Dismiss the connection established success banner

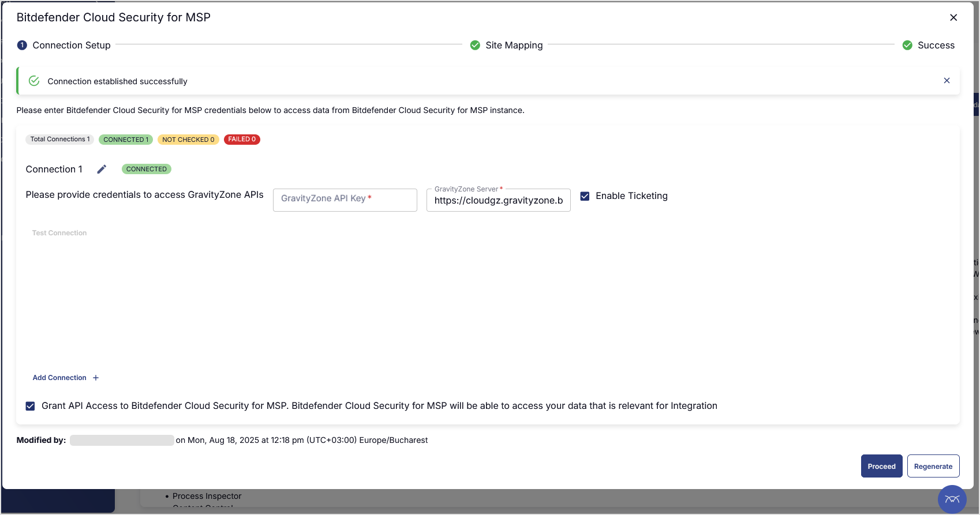point(947,81)
